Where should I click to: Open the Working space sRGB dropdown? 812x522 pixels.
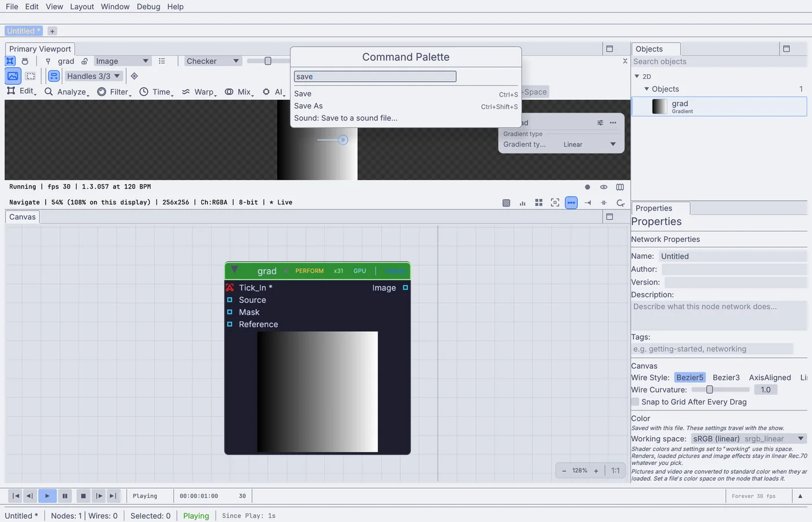(x=749, y=438)
